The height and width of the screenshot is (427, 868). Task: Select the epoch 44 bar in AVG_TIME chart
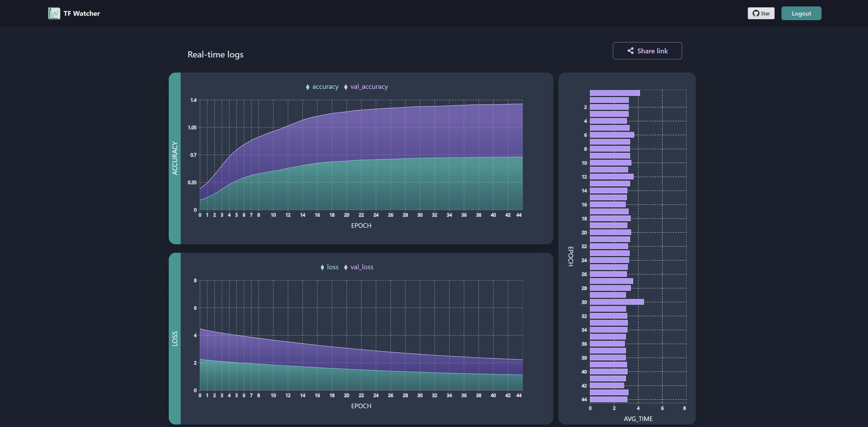(609, 399)
